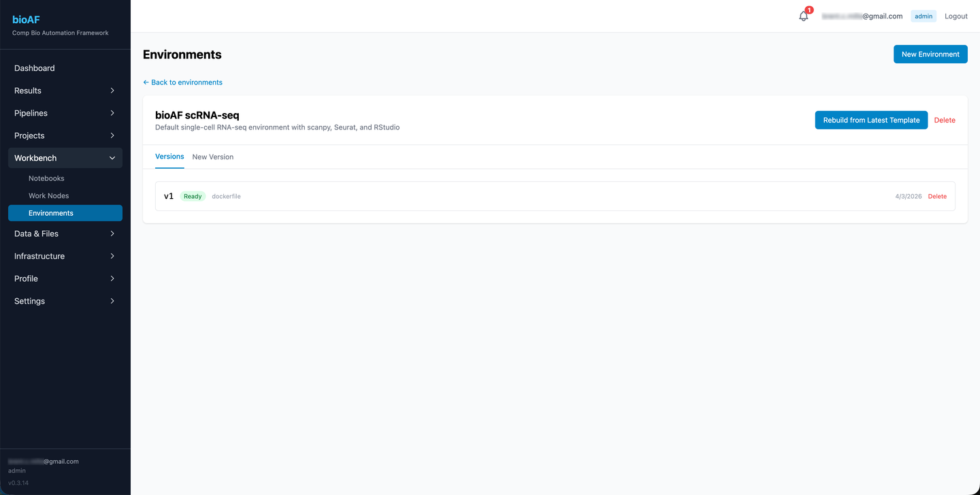Expand the Results menu chevron
The width and height of the screenshot is (980, 495).
(x=112, y=91)
